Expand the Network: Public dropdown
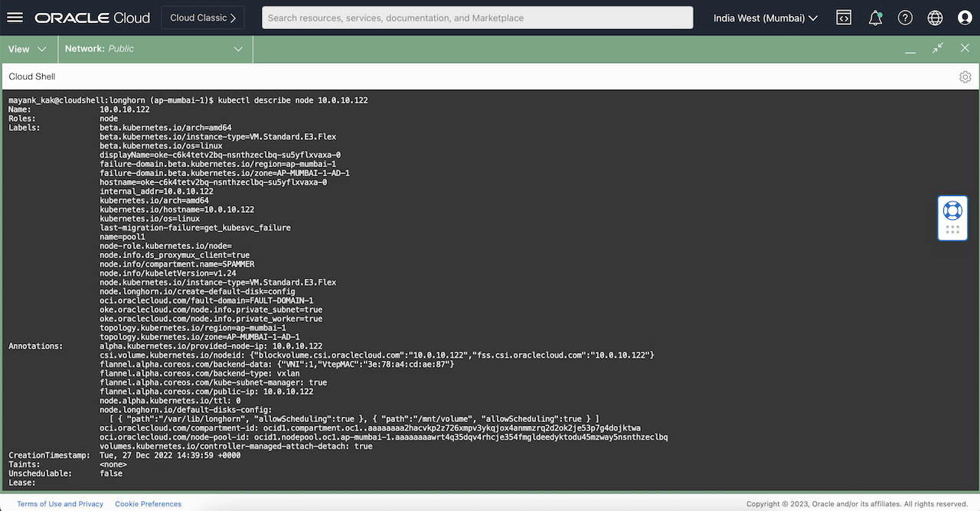 pos(155,49)
